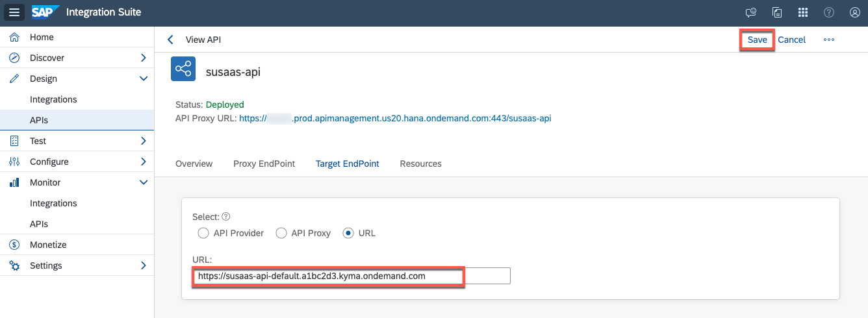Expand the Test menu chevron
Screen dimensions: 868x318
pyautogui.click(x=144, y=141)
